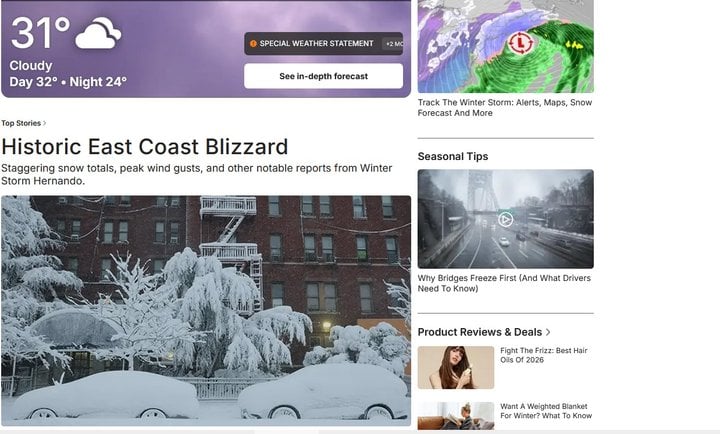Click the hair oils product thumbnail
Viewport: 720px width, 434px height.
tap(456, 367)
